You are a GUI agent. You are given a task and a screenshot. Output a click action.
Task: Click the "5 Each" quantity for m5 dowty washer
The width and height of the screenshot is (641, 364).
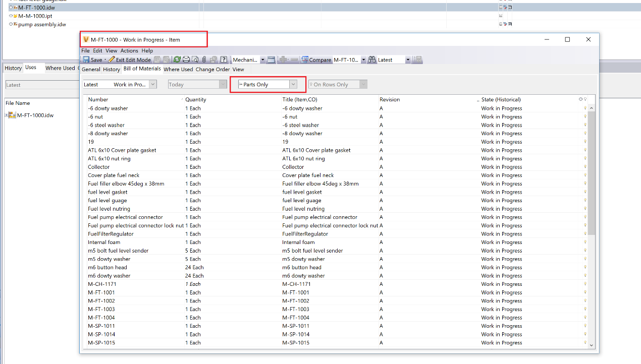tap(193, 259)
